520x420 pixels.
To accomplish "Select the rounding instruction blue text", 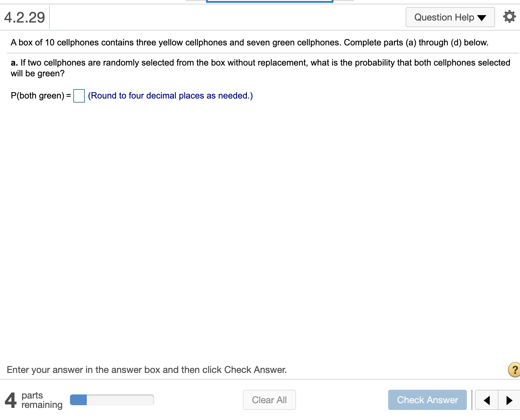I will pos(170,96).
